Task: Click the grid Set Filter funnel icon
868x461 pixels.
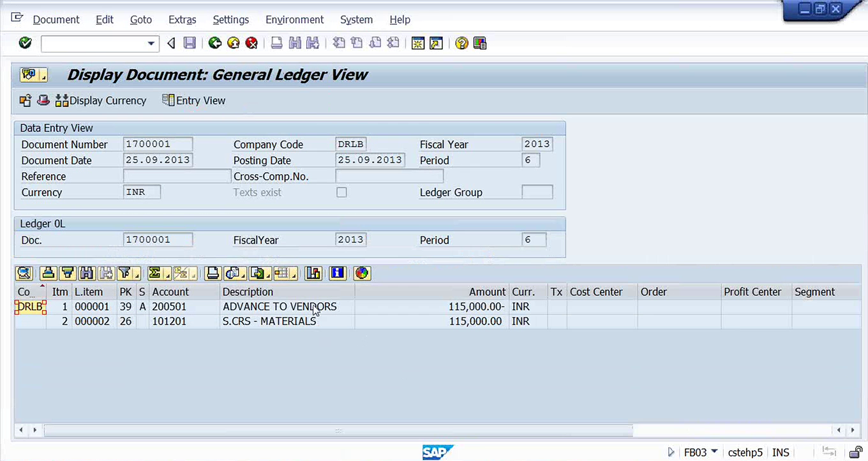Action: point(125,274)
